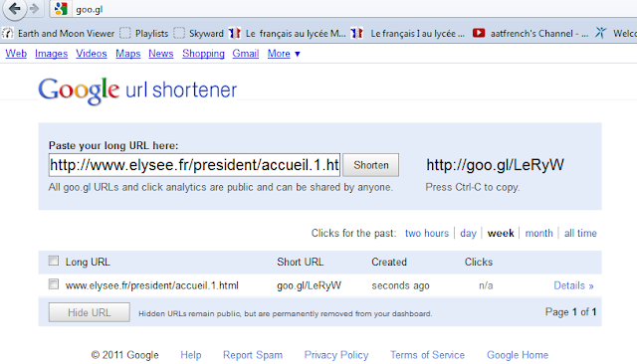The width and height of the screenshot is (637, 364).
Task: Click the Created column header
Action: (x=389, y=263)
